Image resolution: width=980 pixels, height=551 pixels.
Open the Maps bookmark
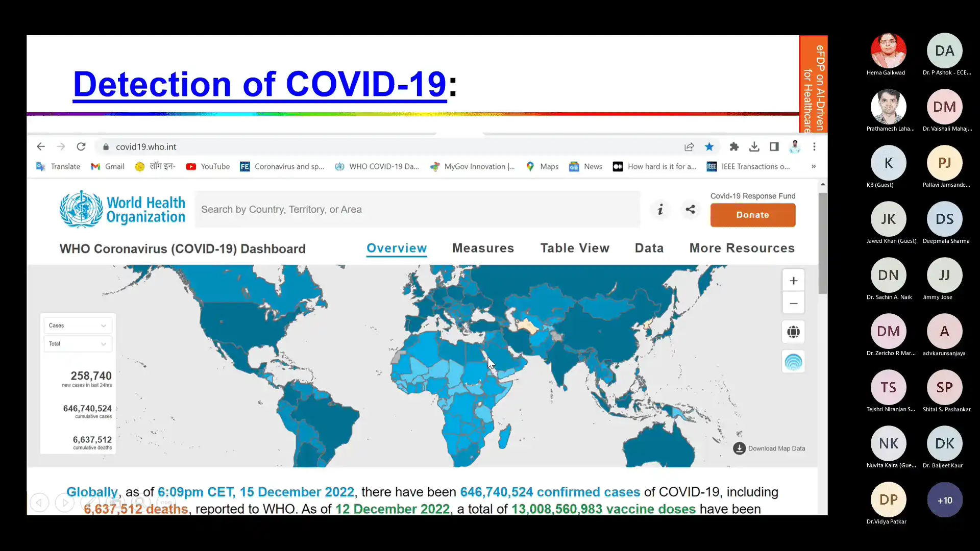point(542,166)
